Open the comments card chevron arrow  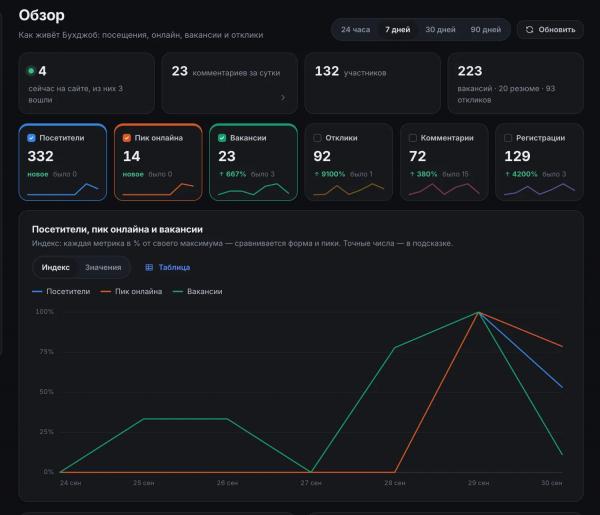(x=283, y=98)
